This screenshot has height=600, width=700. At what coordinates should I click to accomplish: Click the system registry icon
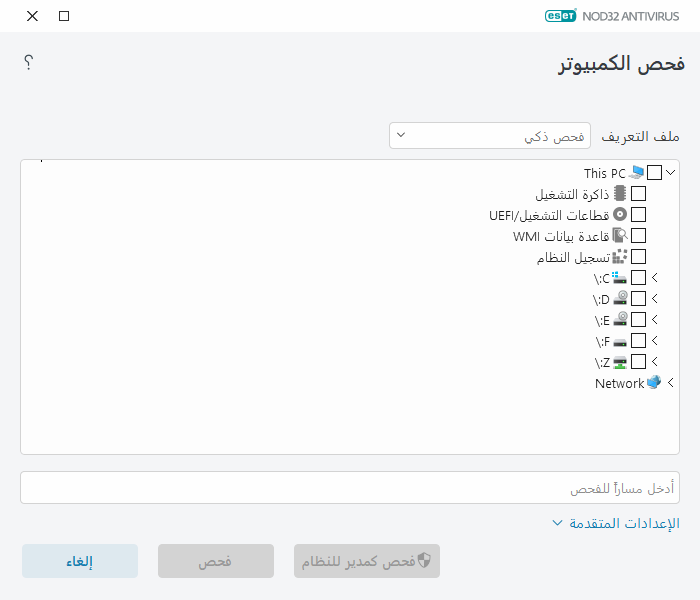pos(620,257)
